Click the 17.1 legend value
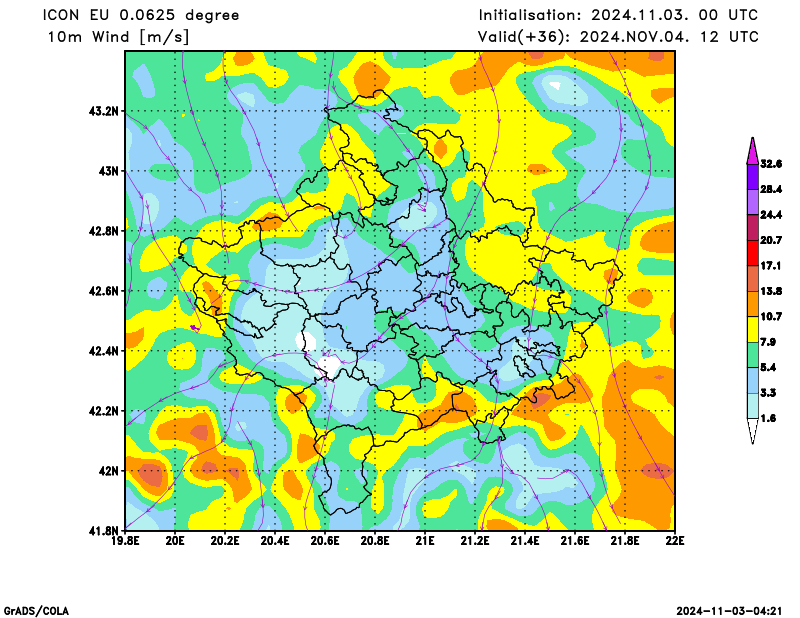The image size is (800, 618). point(771,266)
